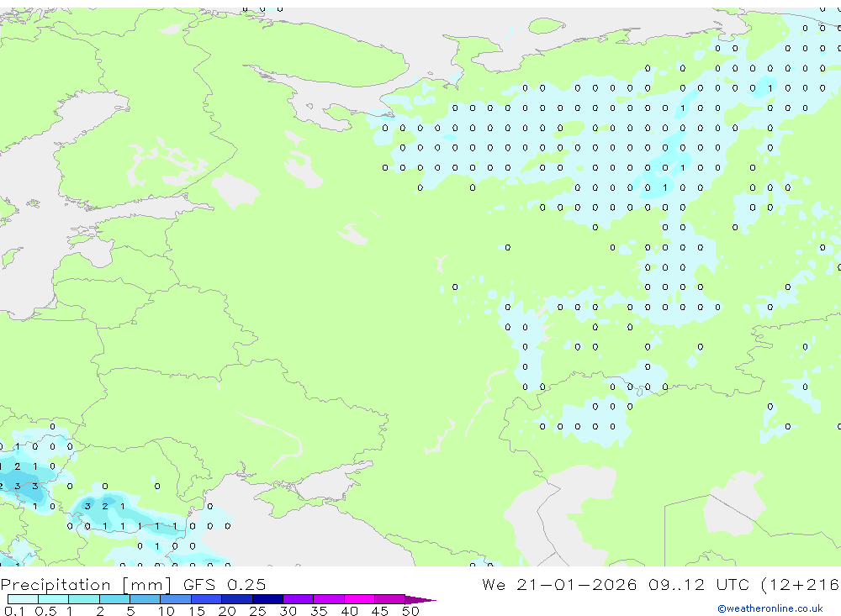Click the legend scale label "50"

point(410,611)
